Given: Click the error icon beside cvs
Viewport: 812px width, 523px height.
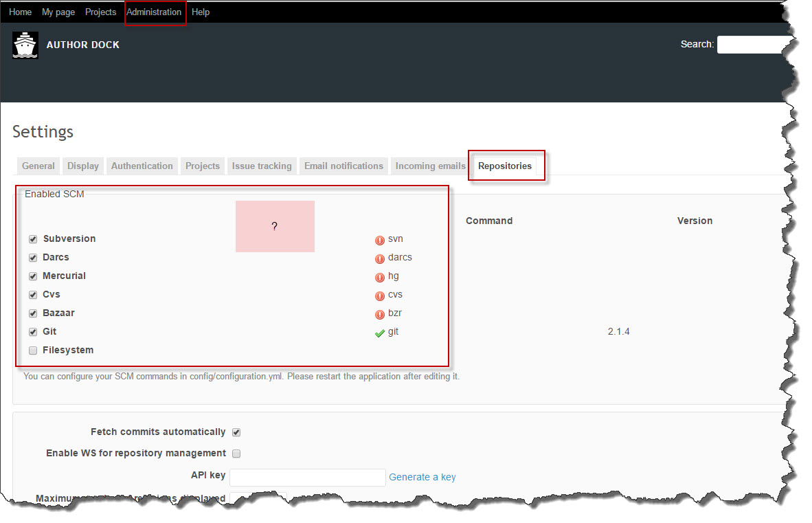Looking at the screenshot, I should [380, 296].
